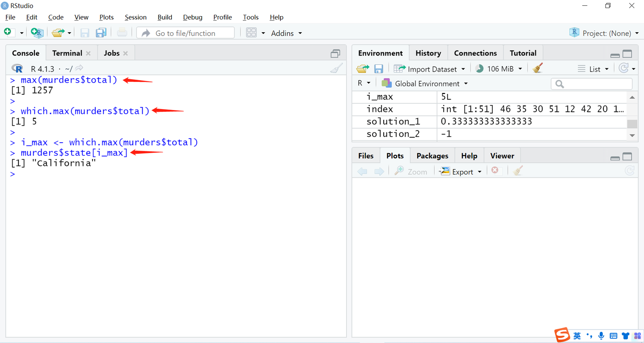This screenshot has height=343, width=644.
Task: Click the workspace panes grid icon
Action: [x=251, y=33]
